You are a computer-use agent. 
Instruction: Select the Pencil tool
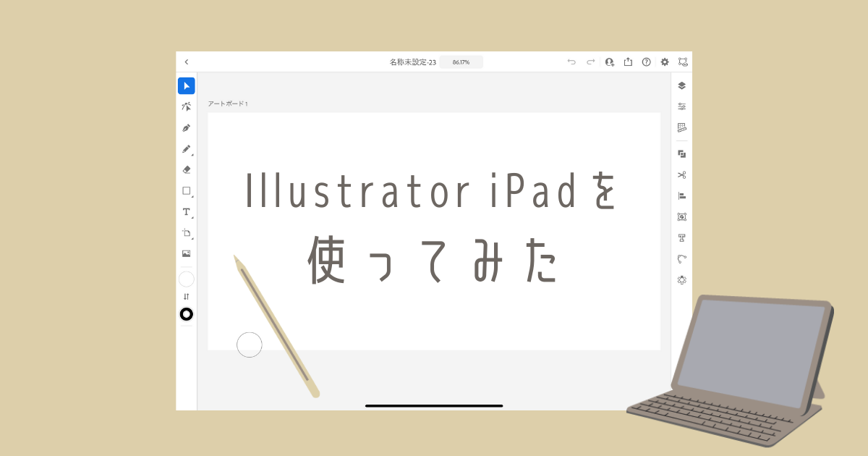point(187,149)
